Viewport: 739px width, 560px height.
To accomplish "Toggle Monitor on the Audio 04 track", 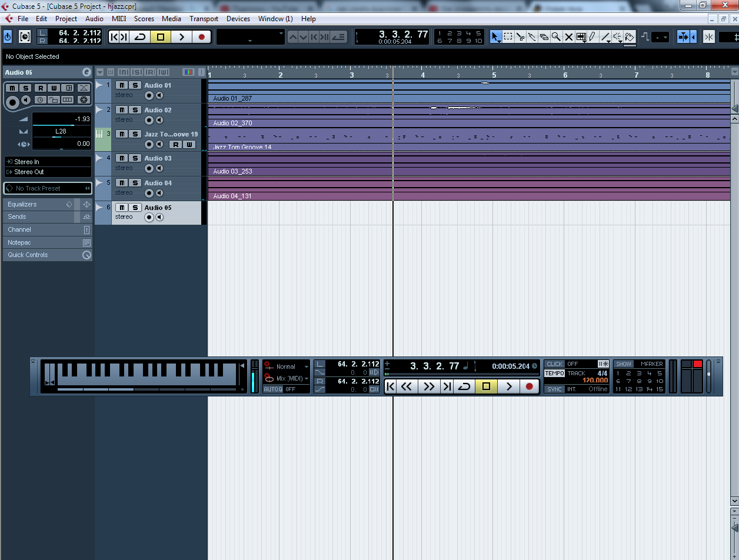I will [x=159, y=193].
